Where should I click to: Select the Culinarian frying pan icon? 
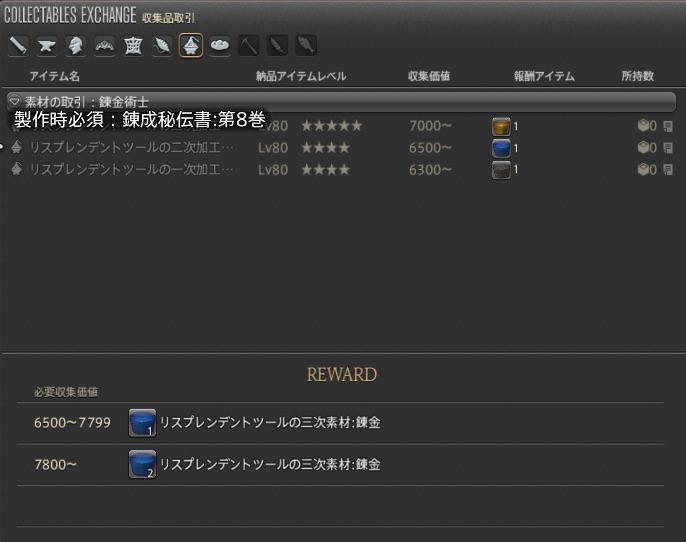point(219,45)
